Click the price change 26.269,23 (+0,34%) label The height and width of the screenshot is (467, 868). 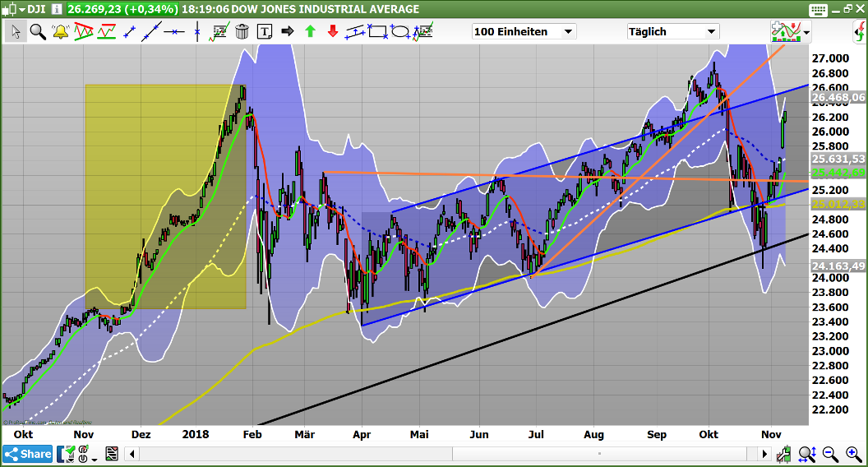(122, 9)
